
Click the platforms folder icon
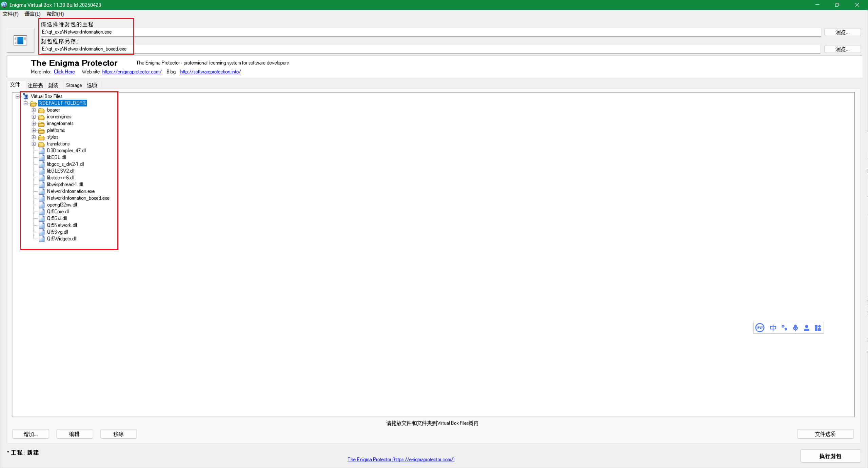[41, 131]
